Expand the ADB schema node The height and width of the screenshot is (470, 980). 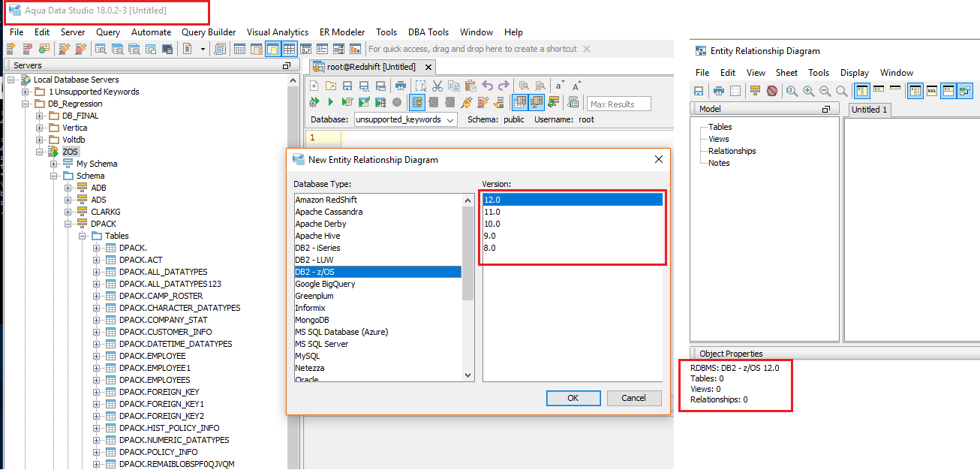tap(68, 188)
